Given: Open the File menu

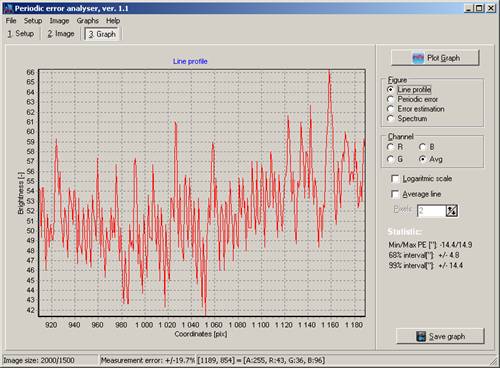Looking at the screenshot, I should pyautogui.click(x=11, y=21).
